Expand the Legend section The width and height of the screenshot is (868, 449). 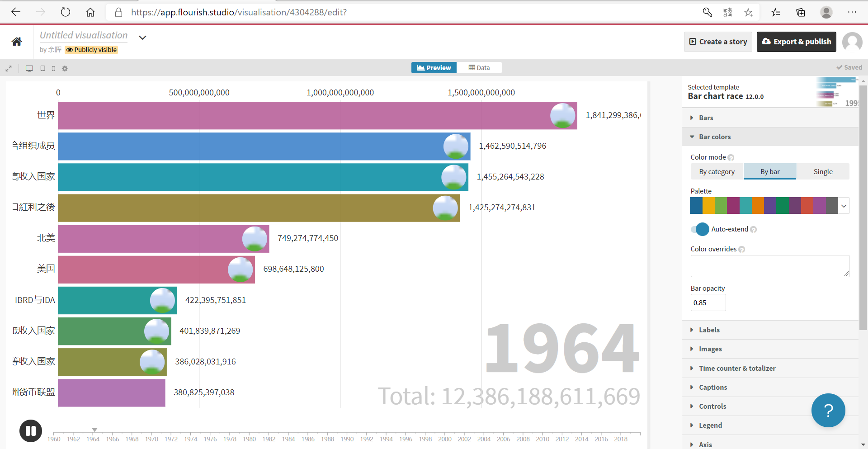click(770, 425)
